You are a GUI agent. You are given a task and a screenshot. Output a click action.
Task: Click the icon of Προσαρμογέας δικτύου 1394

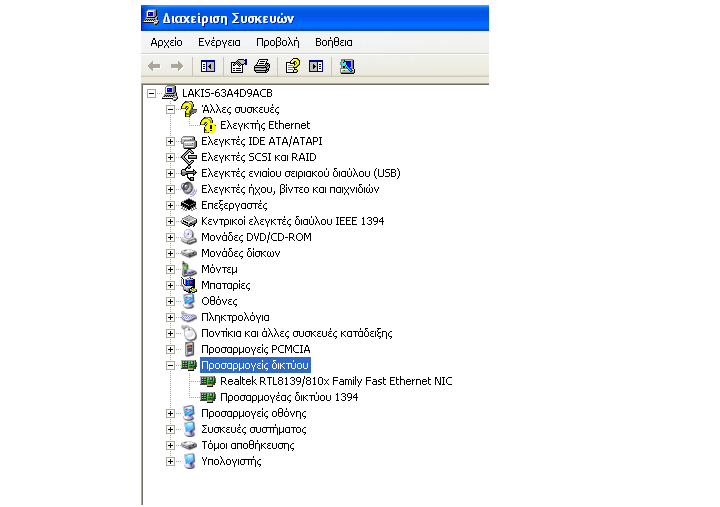208,397
